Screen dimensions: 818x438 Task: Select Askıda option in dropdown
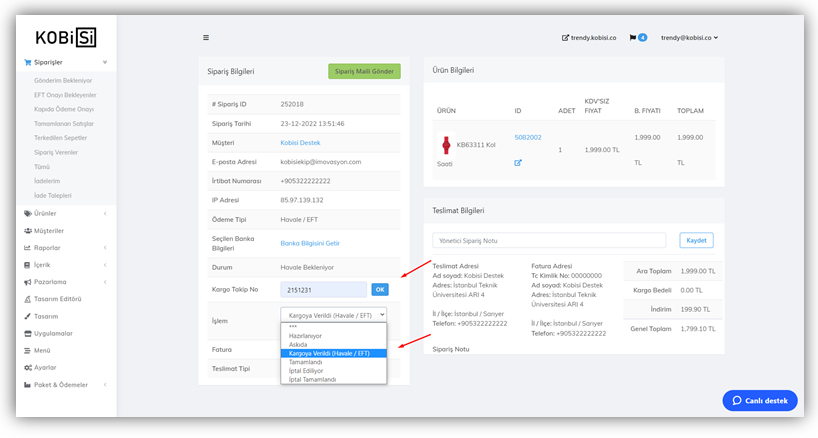[334, 345]
